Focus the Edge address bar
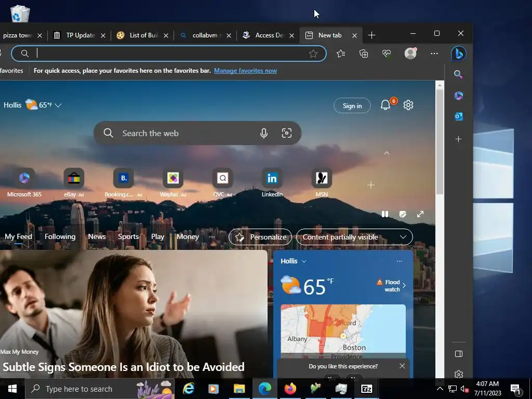532x399 pixels. [x=169, y=54]
